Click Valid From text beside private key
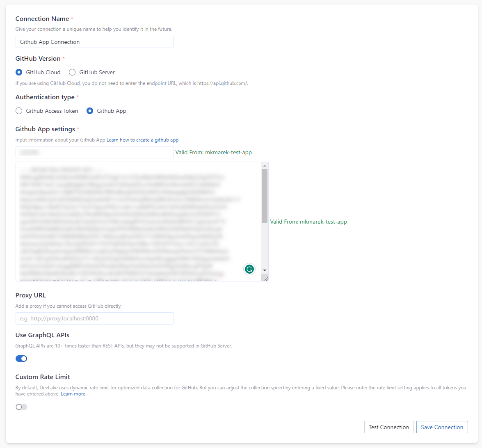 click(x=308, y=222)
